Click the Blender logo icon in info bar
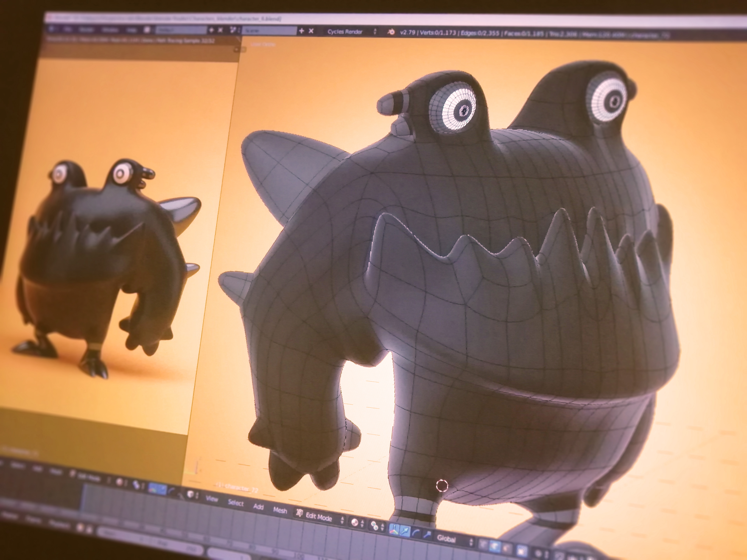747x560 pixels. point(391,32)
